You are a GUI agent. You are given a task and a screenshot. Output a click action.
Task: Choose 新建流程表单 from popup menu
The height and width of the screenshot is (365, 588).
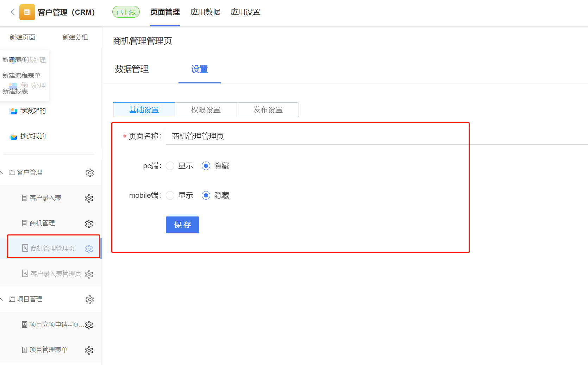[x=21, y=75]
